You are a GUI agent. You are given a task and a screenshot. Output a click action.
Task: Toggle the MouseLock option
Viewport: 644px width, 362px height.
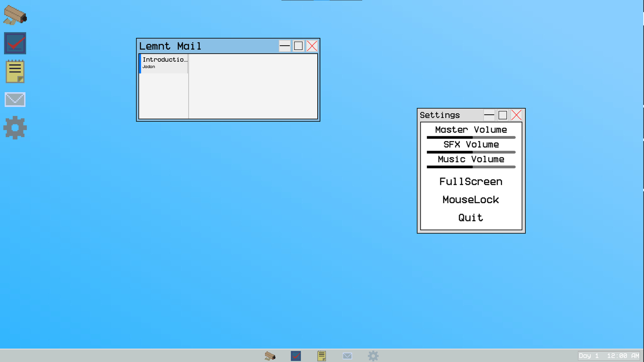coord(471,200)
